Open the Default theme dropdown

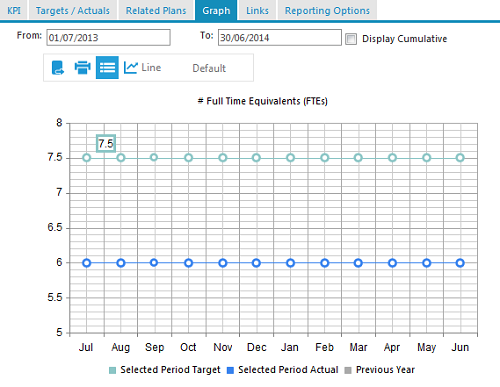pos(209,68)
